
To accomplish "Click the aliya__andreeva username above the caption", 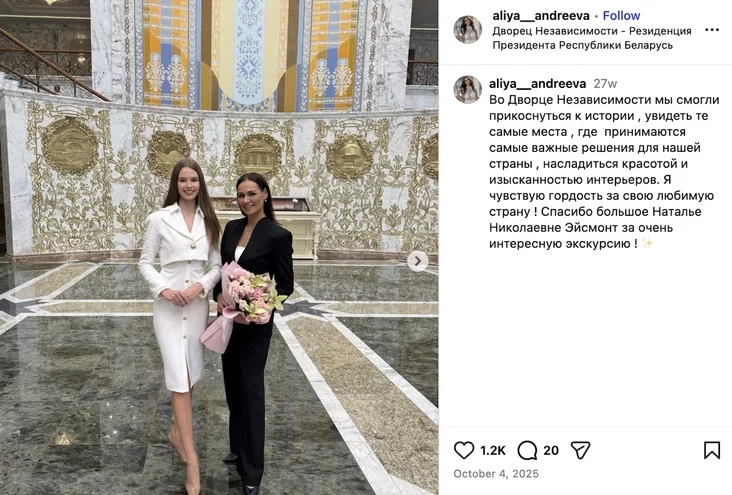I will [x=537, y=84].
